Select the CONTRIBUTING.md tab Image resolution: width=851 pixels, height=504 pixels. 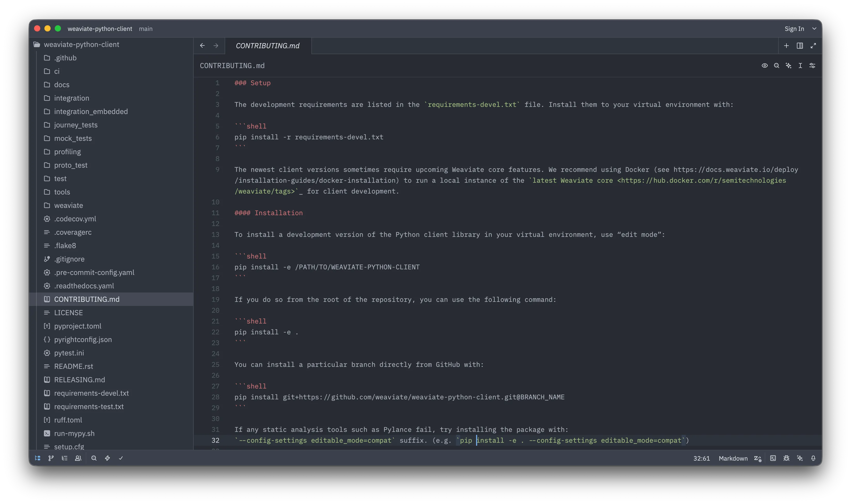tap(267, 46)
